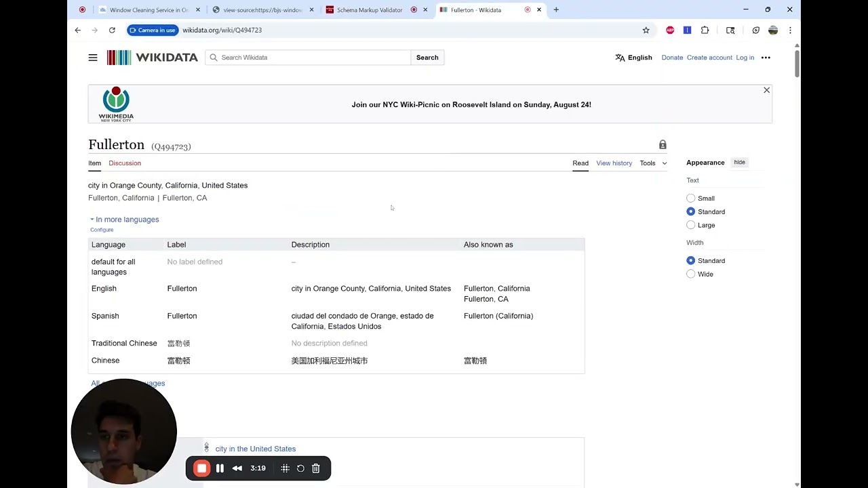Restart the recording with circular arrow icon
868x488 pixels.
tap(300, 468)
